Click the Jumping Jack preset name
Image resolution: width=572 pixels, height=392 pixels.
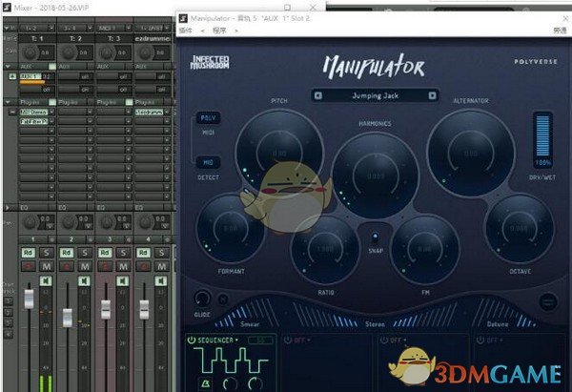pos(375,95)
